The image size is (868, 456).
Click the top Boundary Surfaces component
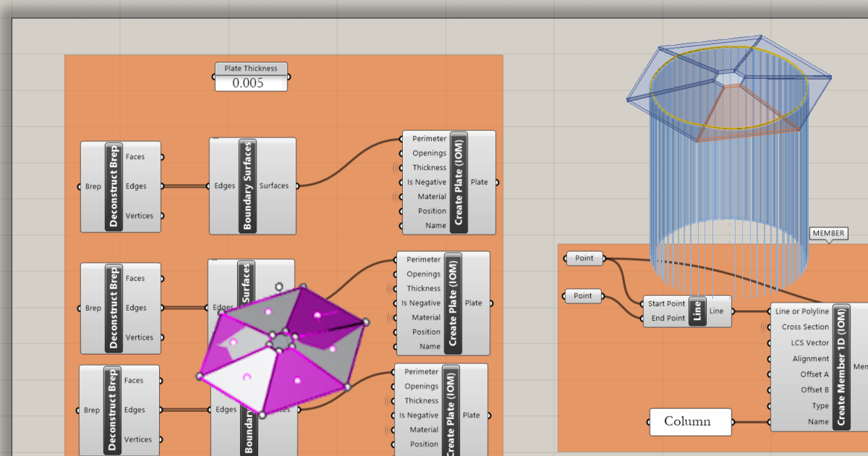point(247,186)
